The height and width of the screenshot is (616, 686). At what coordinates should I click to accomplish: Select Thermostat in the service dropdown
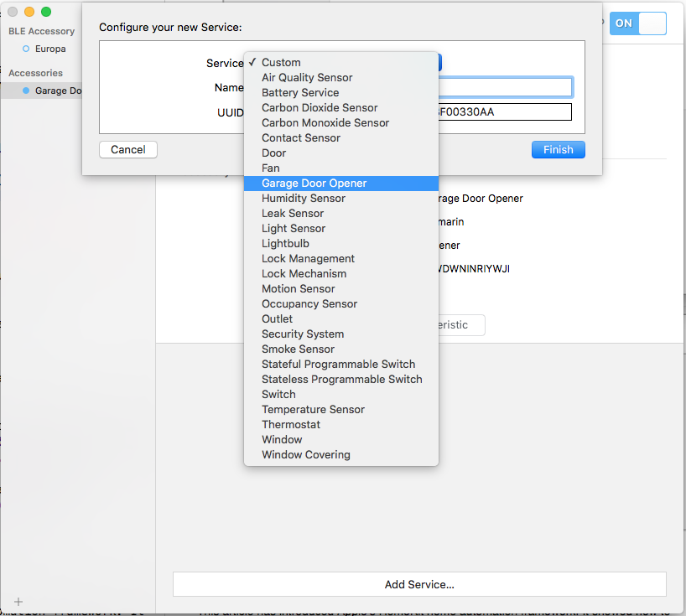290,424
